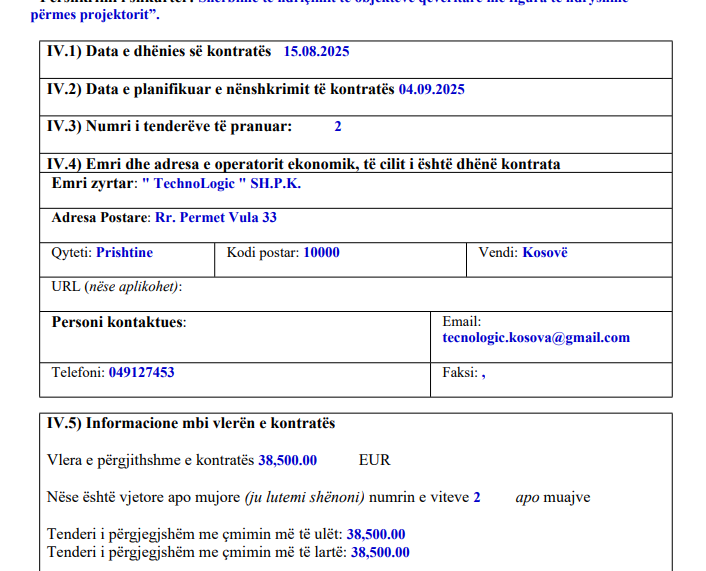Click the phone number 049127453
Image resolution: width=706 pixels, height=571 pixels.
click(x=141, y=373)
